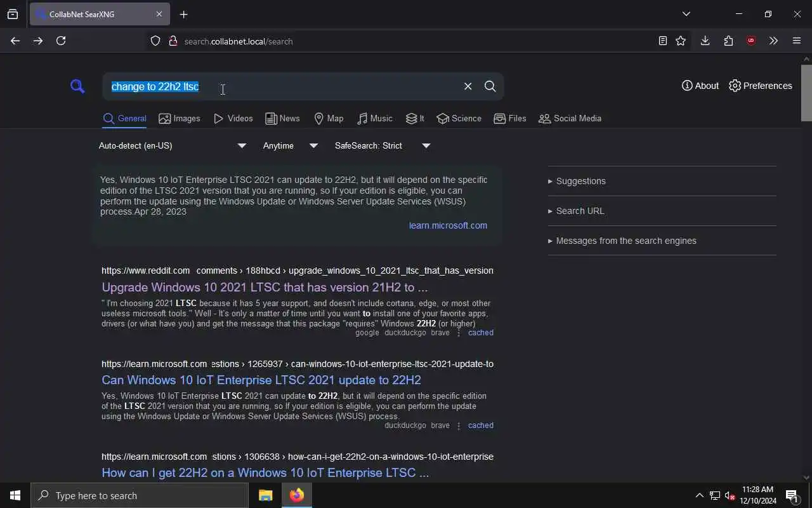Viewport: 812px width, 508px height.
Task: Open search Preferences
Action: point(761,86)
